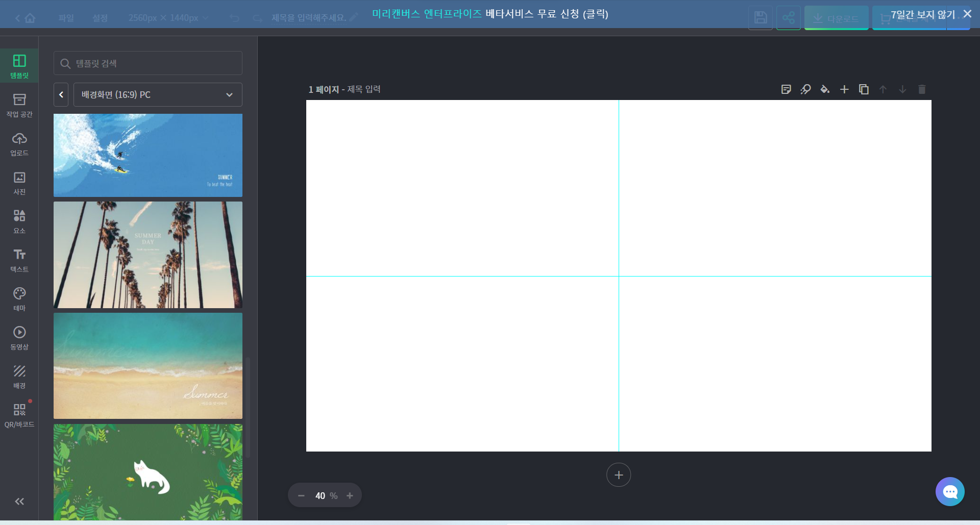Open the 설정 settings menu

(100, 18)
